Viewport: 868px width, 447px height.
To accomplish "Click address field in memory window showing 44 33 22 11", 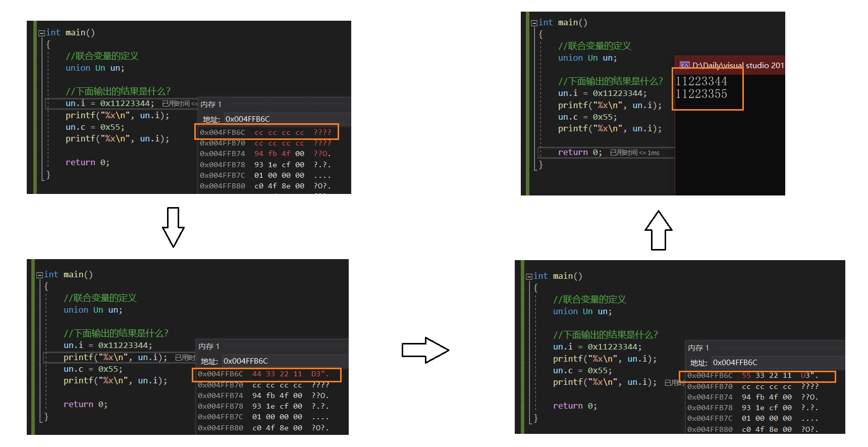I will (x=285, y=361).
